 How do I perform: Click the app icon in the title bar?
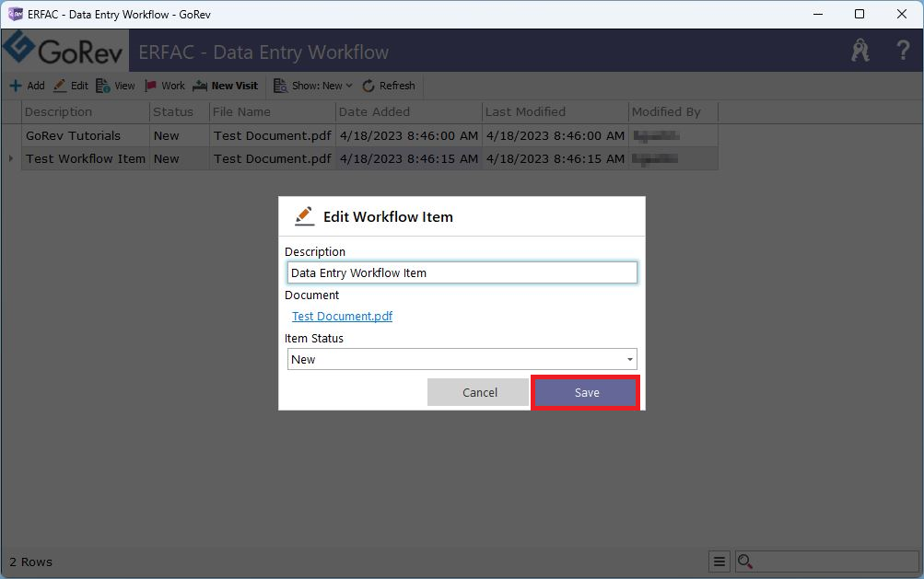[x=16, y=14]
